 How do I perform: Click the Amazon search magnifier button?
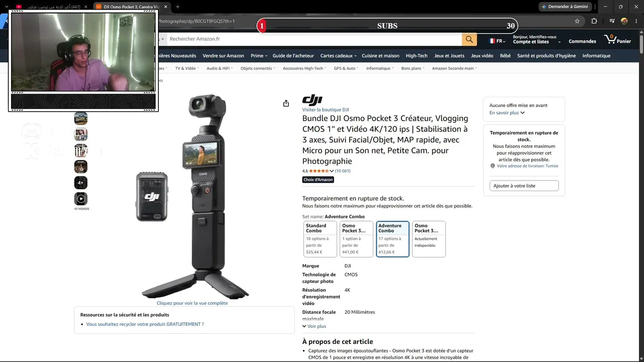[469, 39]
